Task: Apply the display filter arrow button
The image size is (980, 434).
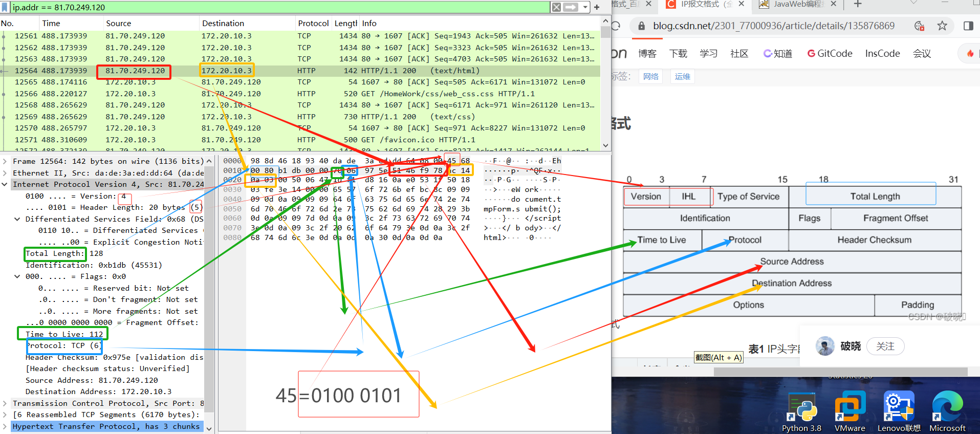Action: (x=571, y=7)
